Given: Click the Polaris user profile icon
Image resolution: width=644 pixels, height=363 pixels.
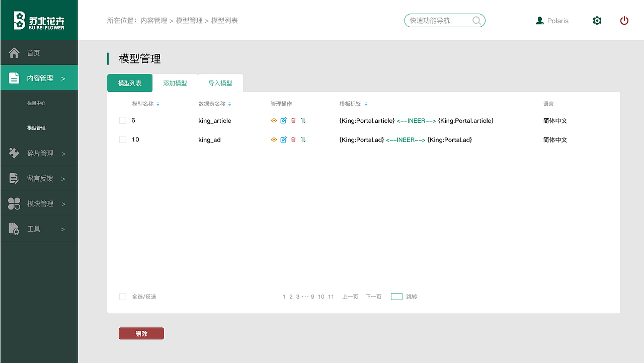Looking at the screenshot, I should [x=540, y=21].
